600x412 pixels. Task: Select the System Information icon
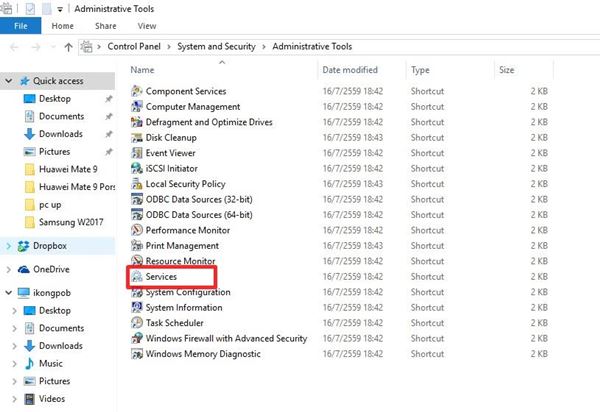coord(137,308)
